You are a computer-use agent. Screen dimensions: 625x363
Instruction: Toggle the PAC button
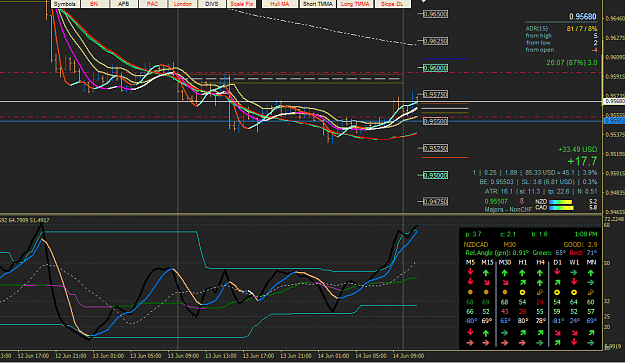tap(153, 4)
